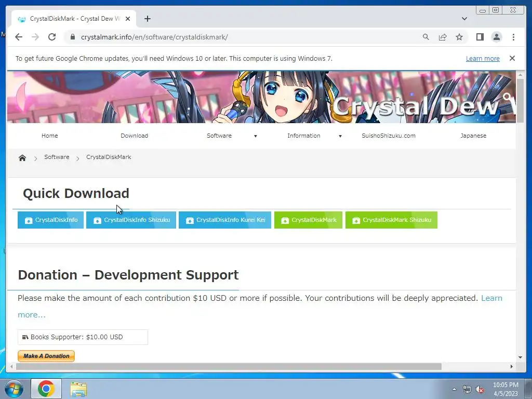Download CrystalDiskInfo Kurei Kei edition
Viewport: 532px width, 399px height.
click(x=225, y=220)
